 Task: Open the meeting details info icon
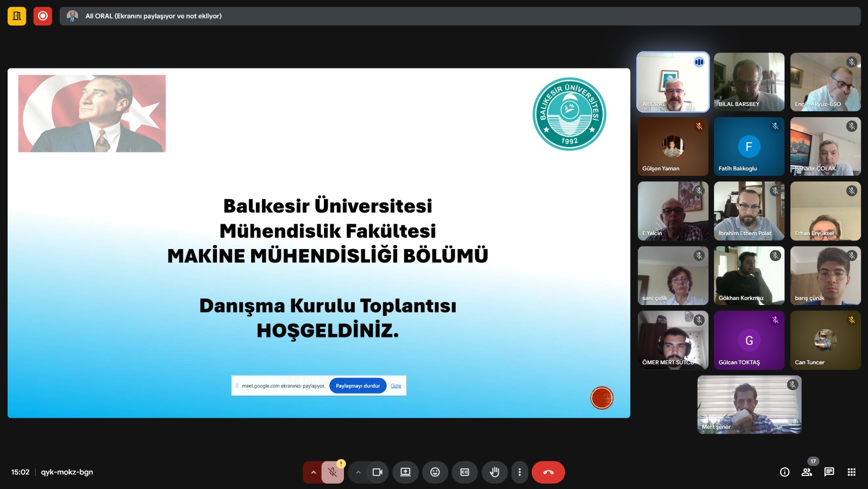click(784, 472)
